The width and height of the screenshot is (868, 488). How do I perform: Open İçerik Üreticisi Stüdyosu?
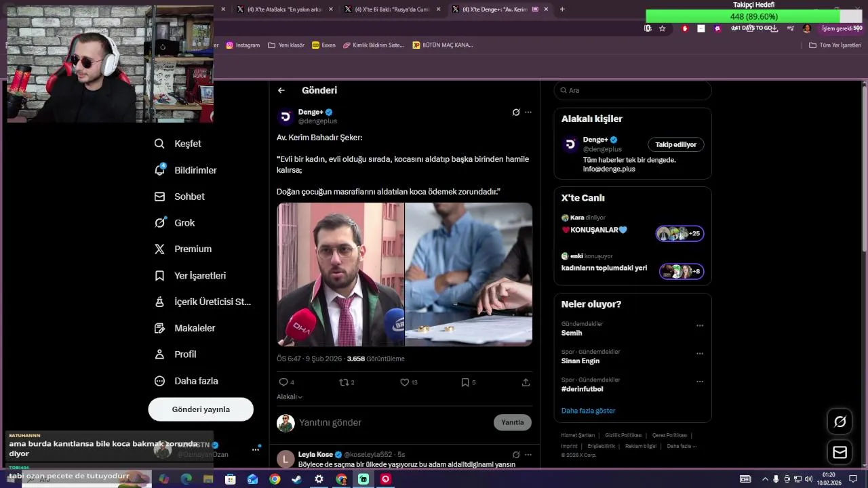coord(203,302)
